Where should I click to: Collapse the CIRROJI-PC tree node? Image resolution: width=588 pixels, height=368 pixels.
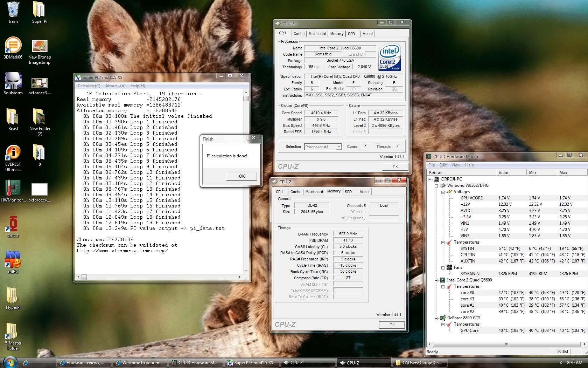(x=430, y=179)
